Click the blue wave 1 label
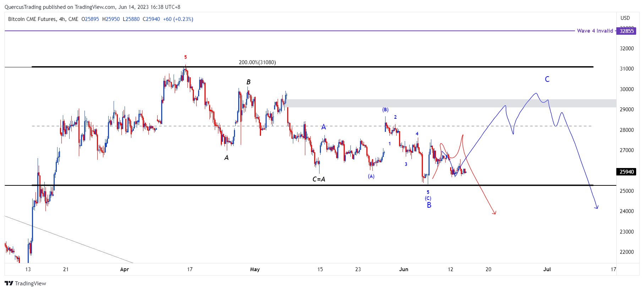 [389, 144]
